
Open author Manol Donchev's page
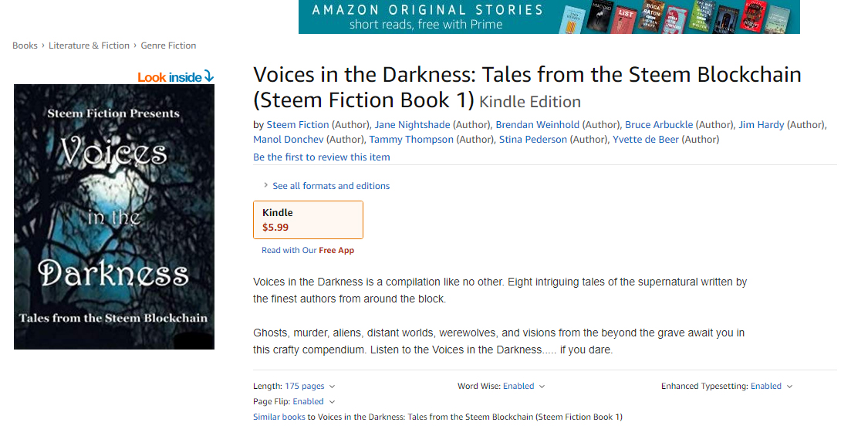pos(289,140)
